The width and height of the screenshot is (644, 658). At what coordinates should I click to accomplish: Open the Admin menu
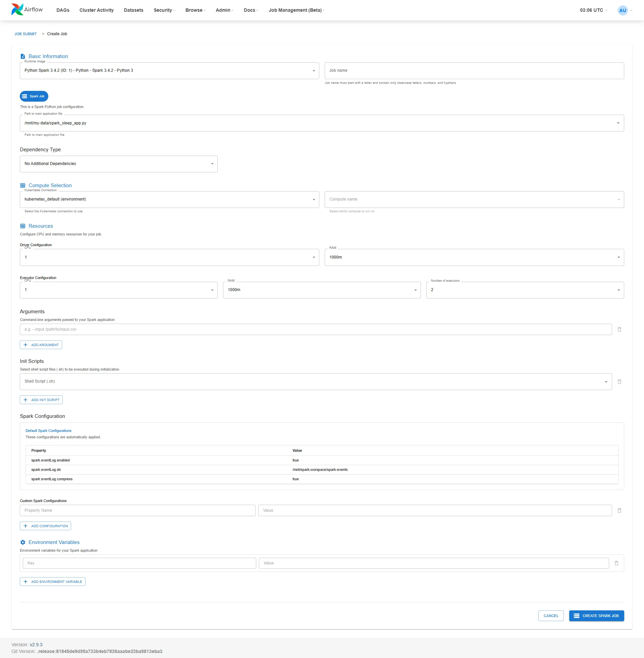pos(225,10)
